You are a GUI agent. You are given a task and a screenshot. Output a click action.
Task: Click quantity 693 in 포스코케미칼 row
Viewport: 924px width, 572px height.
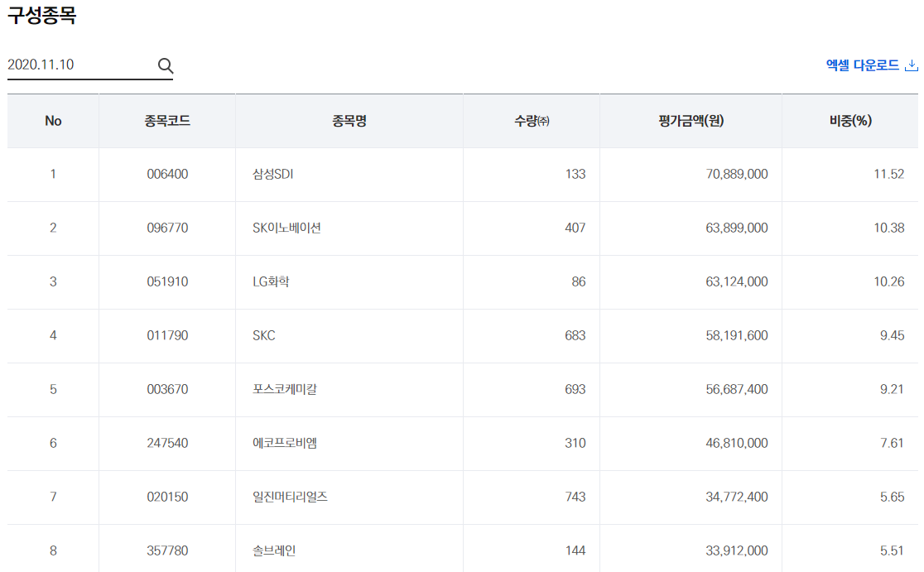tap(575, 389)
